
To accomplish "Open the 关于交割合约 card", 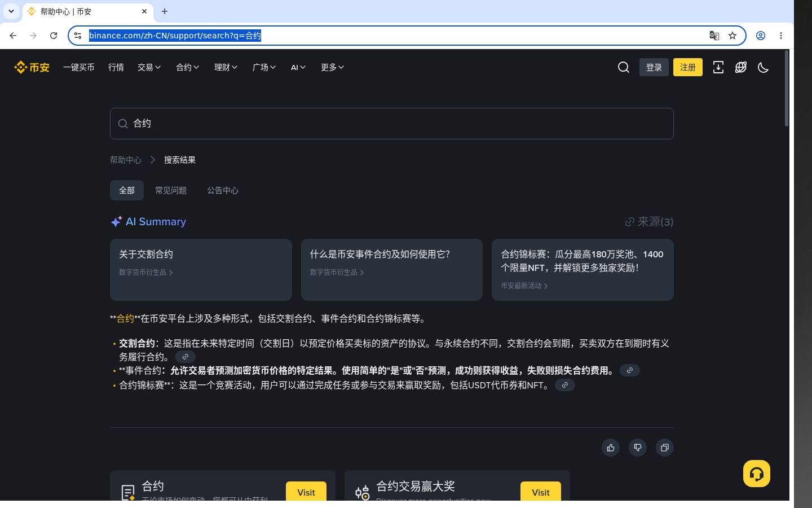I will tap(201, 270).
